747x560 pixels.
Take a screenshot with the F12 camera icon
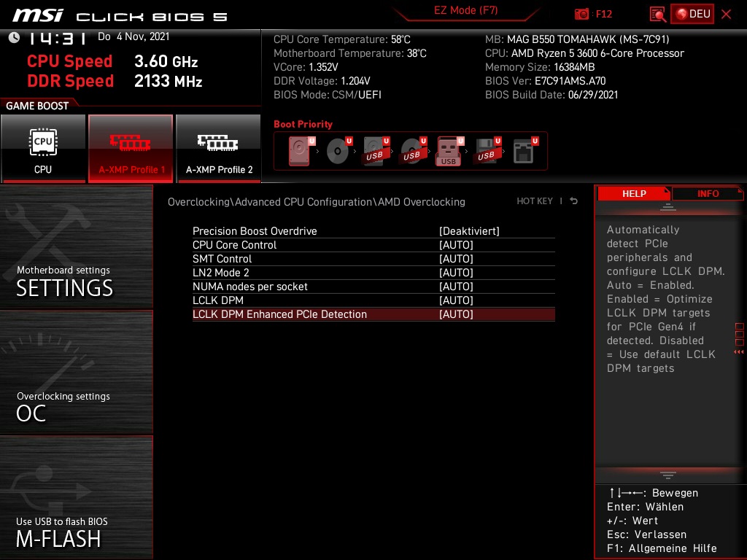[581, 14]
